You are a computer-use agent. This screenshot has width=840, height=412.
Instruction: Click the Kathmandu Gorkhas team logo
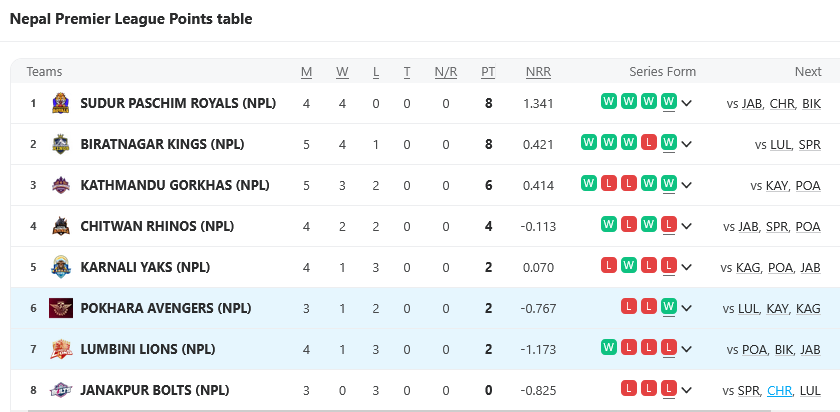[61, 185]
